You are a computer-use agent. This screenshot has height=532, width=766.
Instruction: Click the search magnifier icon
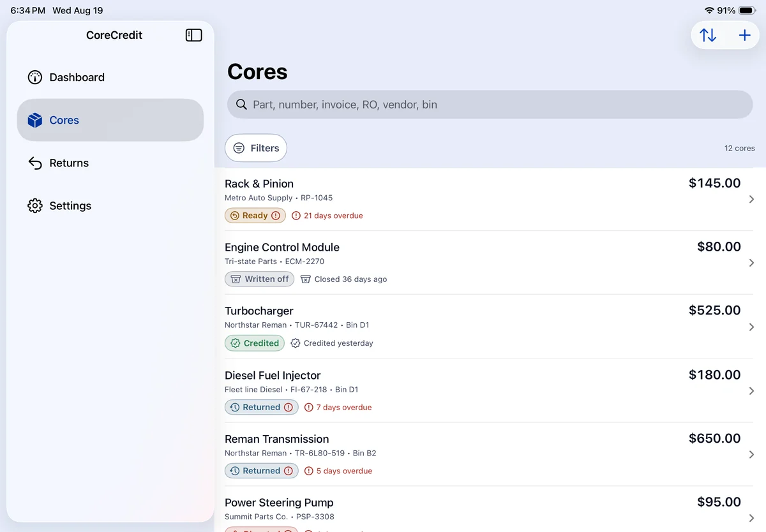tap(241, 105)
